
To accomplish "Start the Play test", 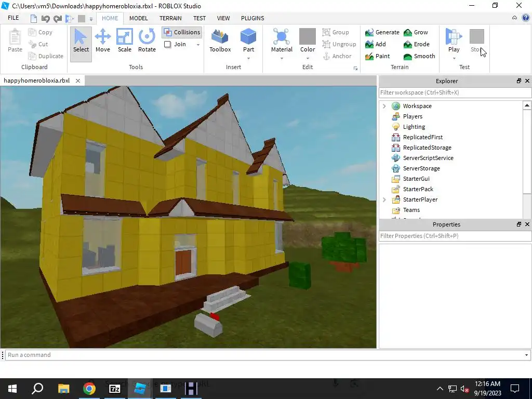I will tap(454, 41).
